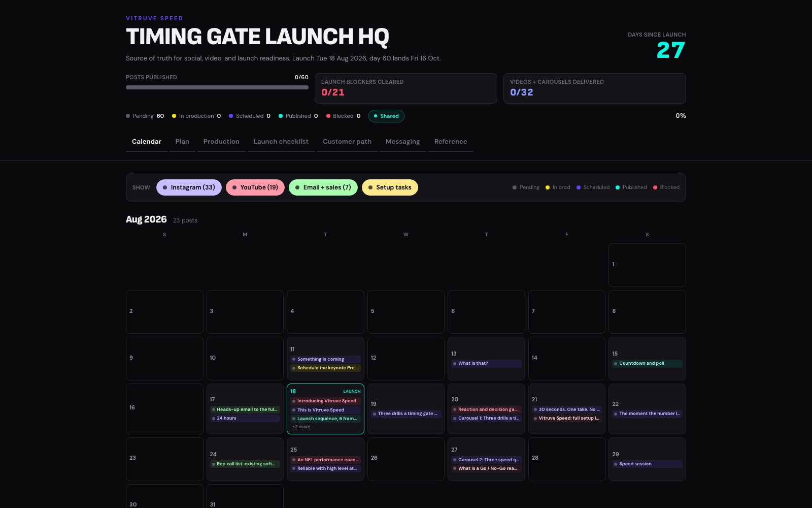Open the Launch checklist tab

click(x=281, y=142)
